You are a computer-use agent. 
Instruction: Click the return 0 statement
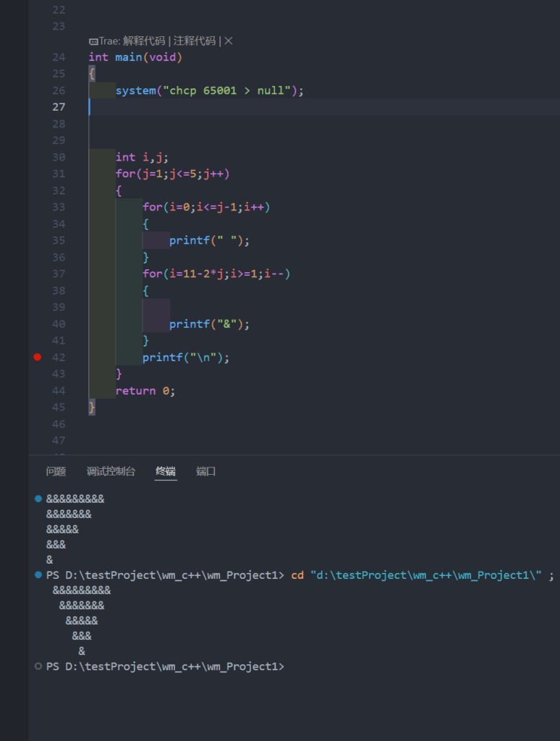coord(145,391)
